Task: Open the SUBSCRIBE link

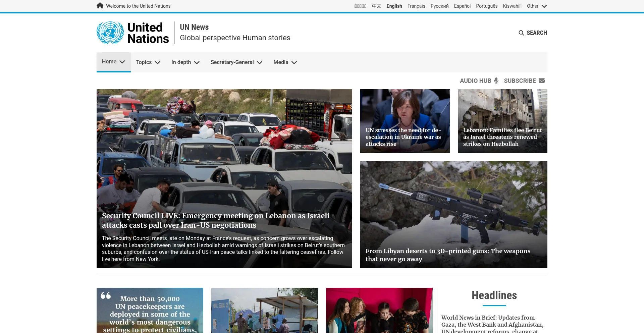Action: tap(520, 80)
